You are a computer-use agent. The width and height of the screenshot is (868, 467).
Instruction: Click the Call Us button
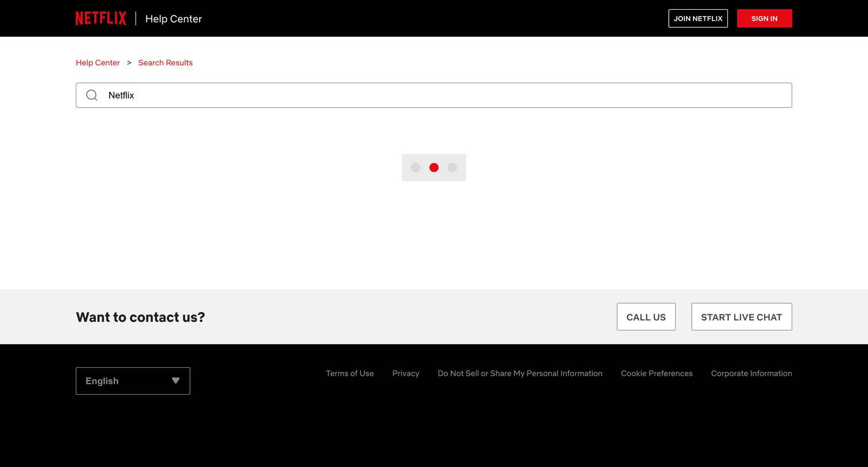pos(646,317)
